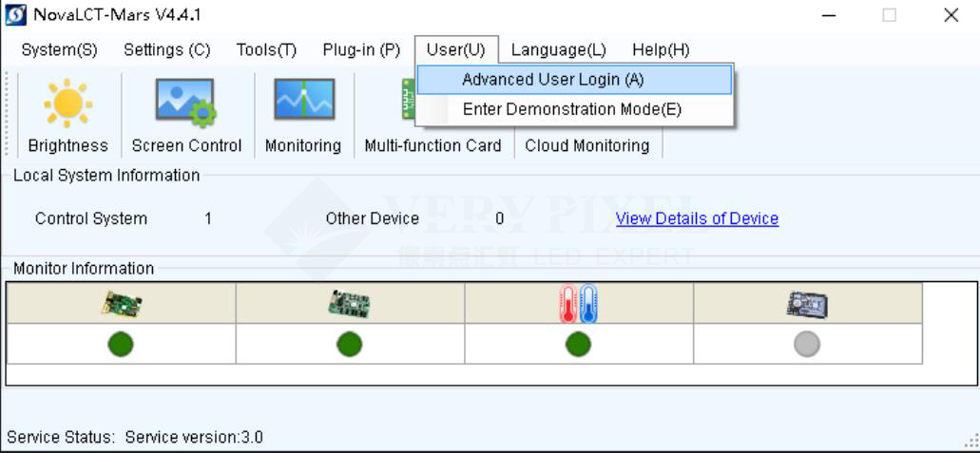This screenshot has height=453, width=980.
Task: Open the Cloud Monitoring toolbar item
Action: [586, 145]
